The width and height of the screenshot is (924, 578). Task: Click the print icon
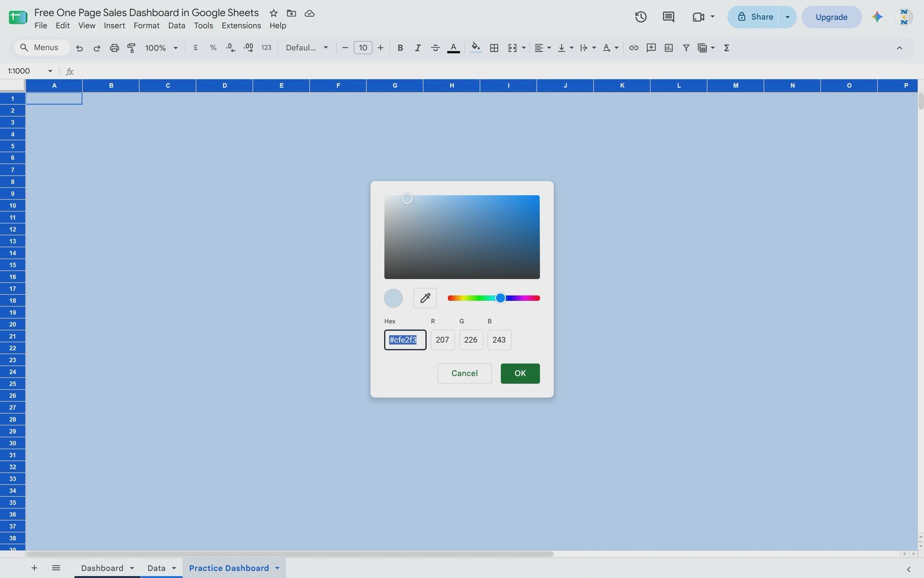pos(114,48)
